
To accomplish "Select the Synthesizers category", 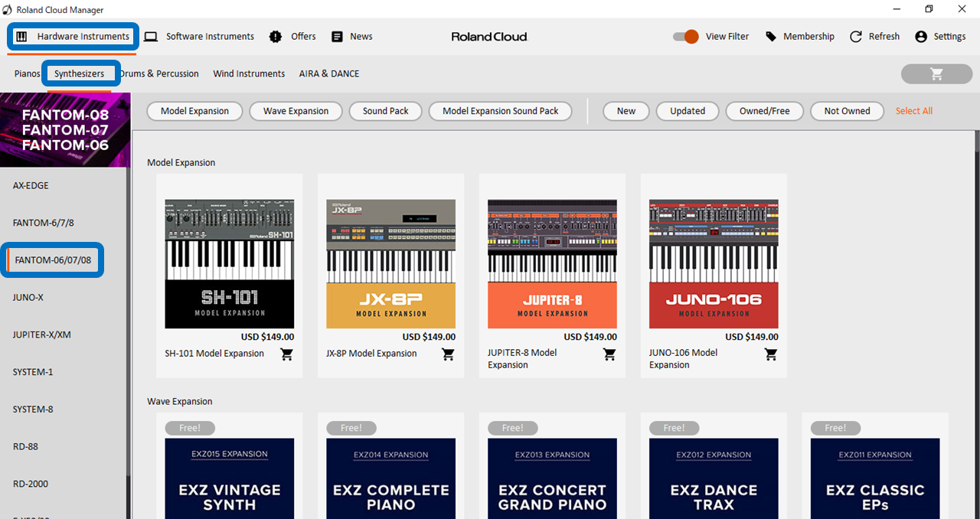I will coord(80,73).
